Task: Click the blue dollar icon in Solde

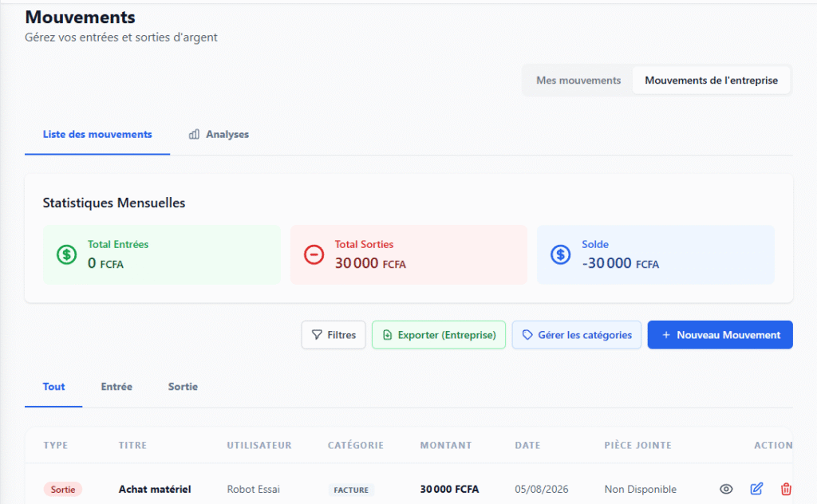Action: click(561, 254)
